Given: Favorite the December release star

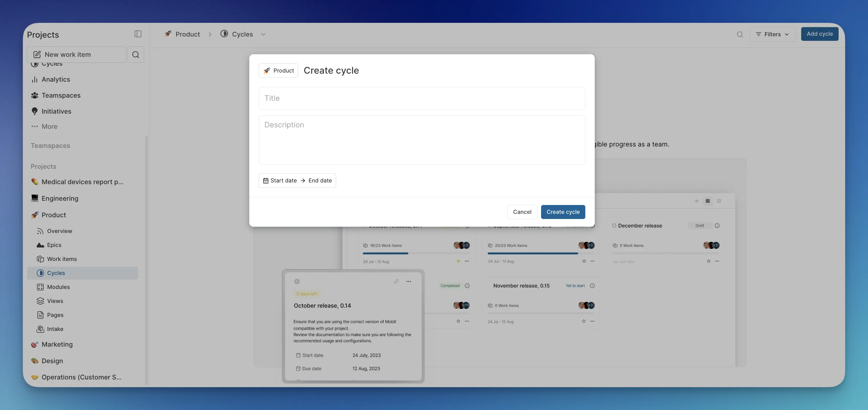Looking at the screenshot, I should (709, 261).
